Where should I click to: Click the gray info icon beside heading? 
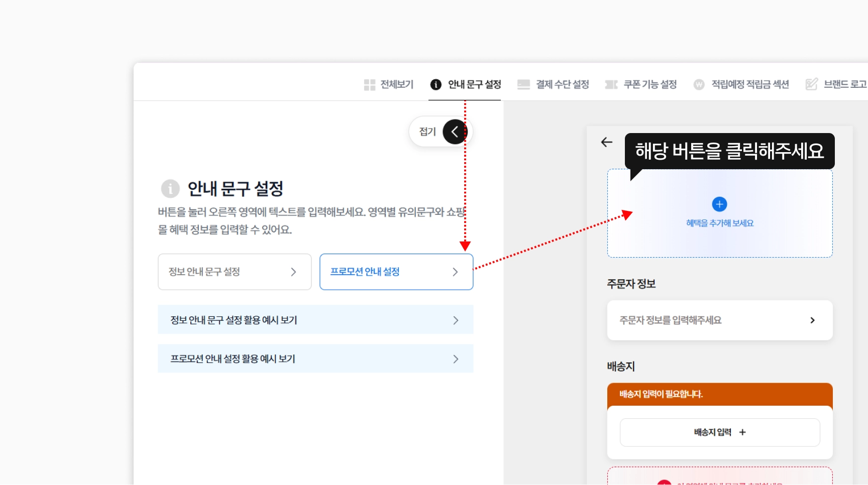pos(170,189)
